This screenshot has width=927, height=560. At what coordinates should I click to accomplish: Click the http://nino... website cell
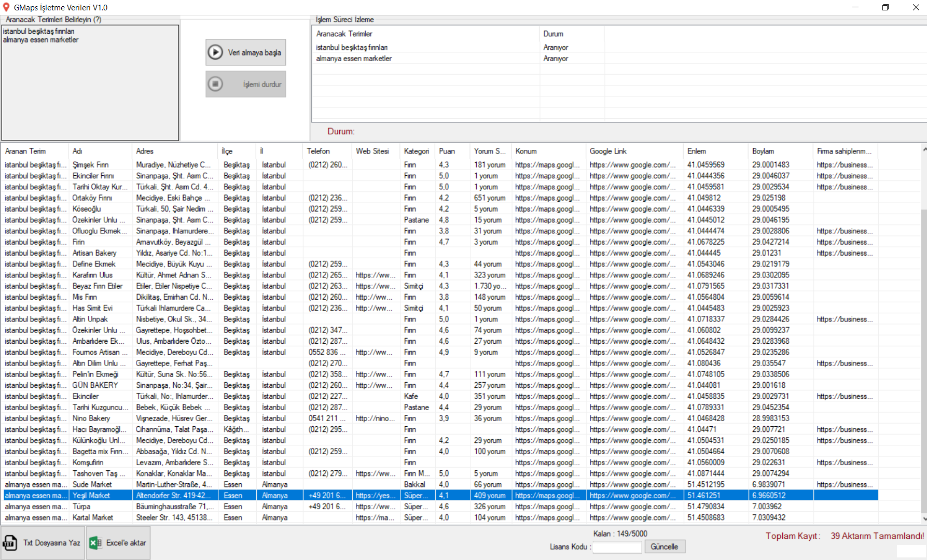coord(376,418)
